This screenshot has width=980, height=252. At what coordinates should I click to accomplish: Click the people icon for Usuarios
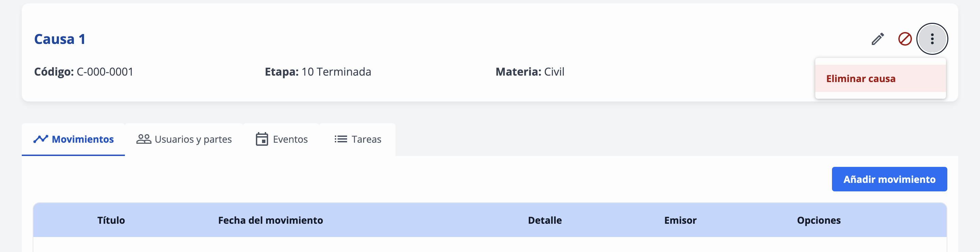coord(144,139)
